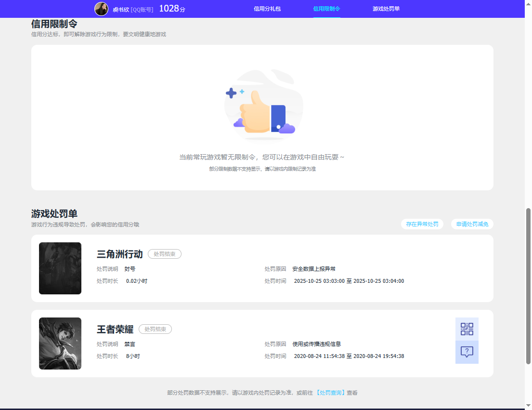Click the [QQ账号] label

tap(142, 10)
